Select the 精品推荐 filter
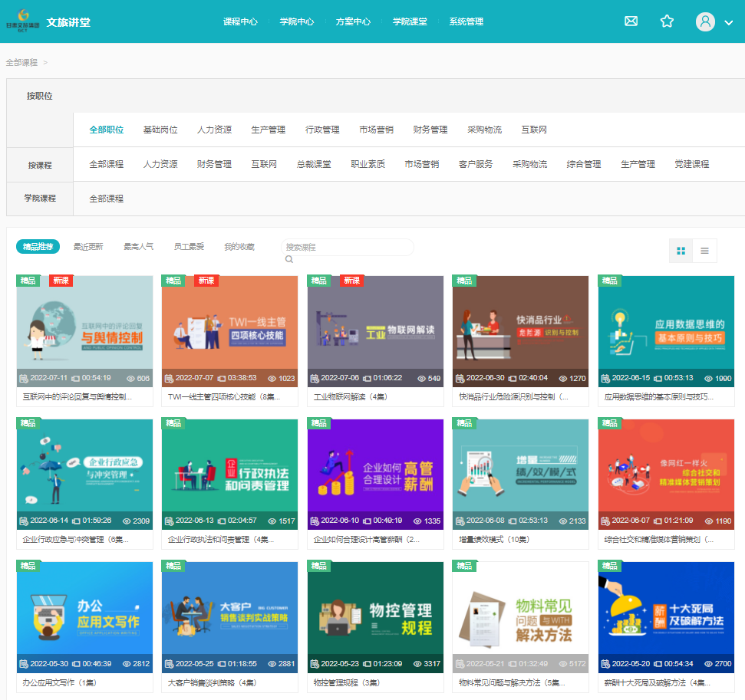This screenshot has width=745, height=700. (x=38, y=247)
